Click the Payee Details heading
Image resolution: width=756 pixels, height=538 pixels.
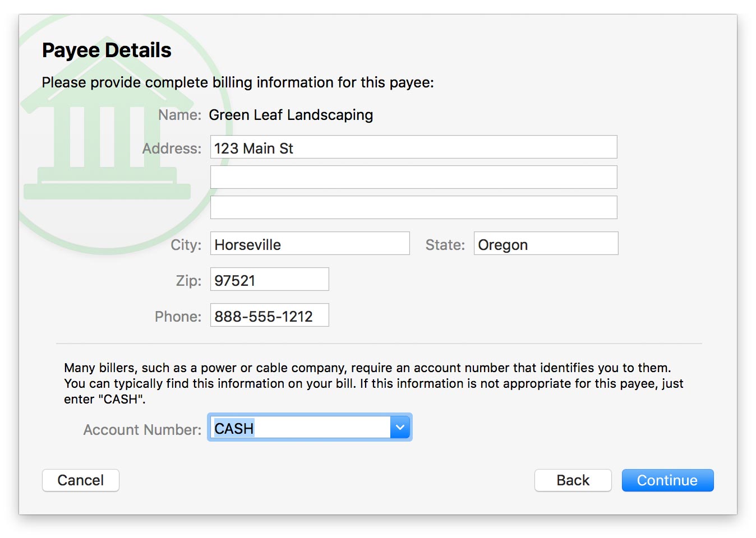(107, 50)
